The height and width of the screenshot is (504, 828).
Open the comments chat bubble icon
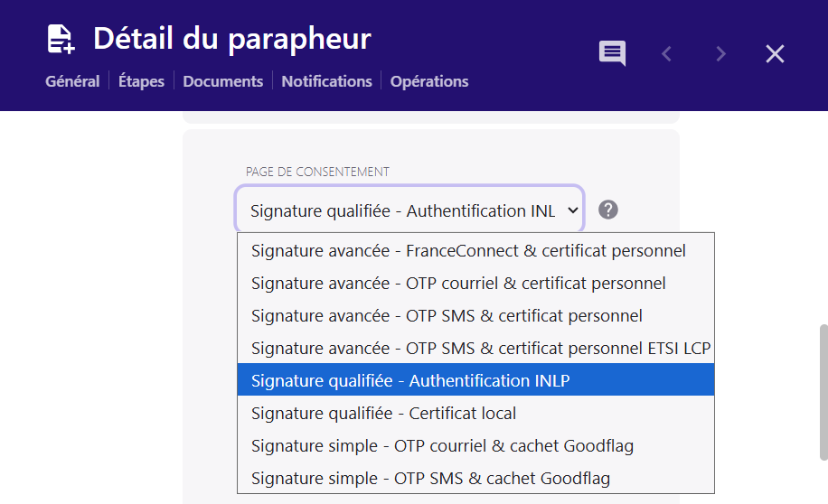coord(612,53)
